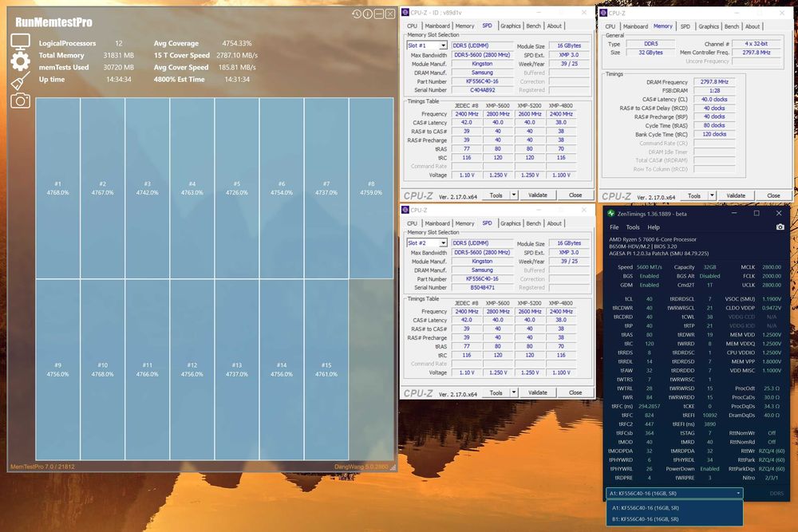Click CPU-Z app icon in ID v89d1v window
The height and width of the screenshot is (532, 798).
(x=405, y=12)
